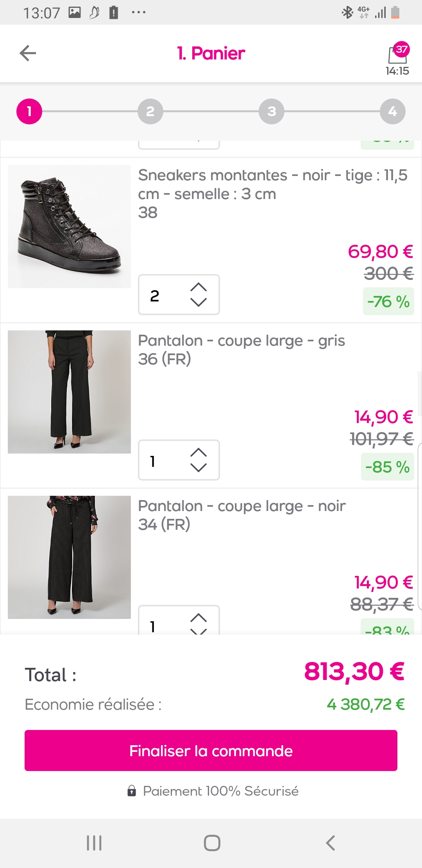Select checkout step 4 circle
This screenshot has height=868, width=422.
(393, 111)
